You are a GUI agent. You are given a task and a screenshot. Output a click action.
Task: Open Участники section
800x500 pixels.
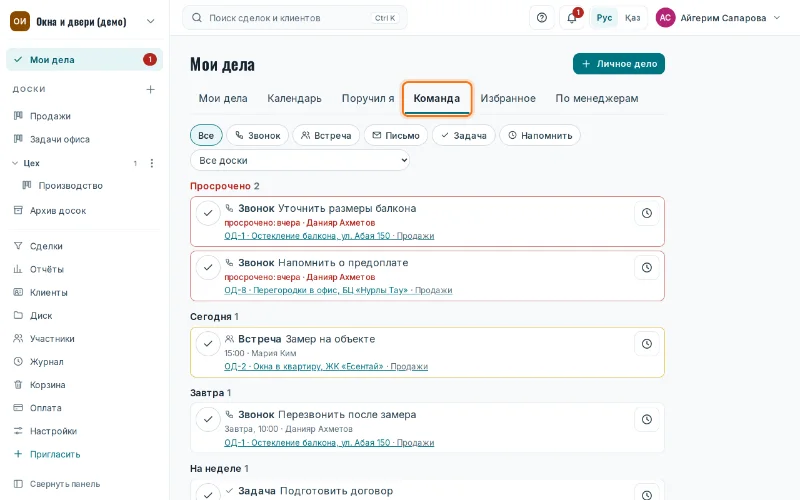(x=84, y=339)
